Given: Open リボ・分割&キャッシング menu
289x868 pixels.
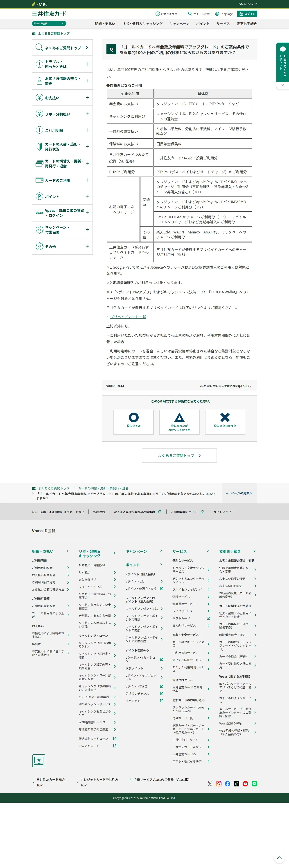Looking at the screenshot, I should 142,24.
